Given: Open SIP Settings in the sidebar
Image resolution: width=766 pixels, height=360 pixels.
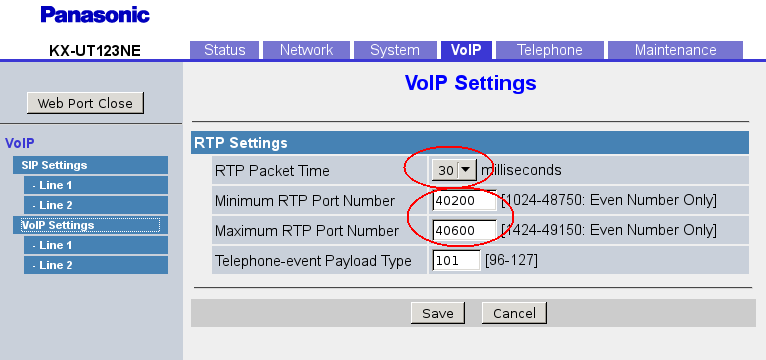Looking at the screenshot, I should point(90,165).
